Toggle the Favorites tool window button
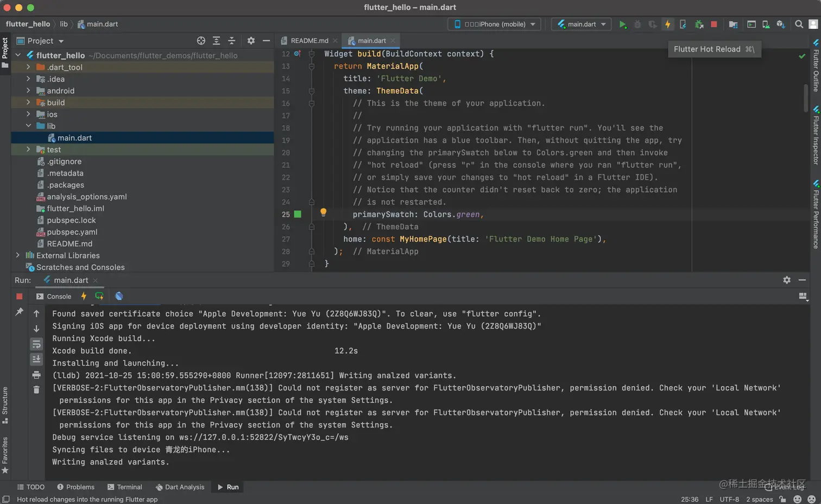 pyautogui.click(x=5, y=455)
